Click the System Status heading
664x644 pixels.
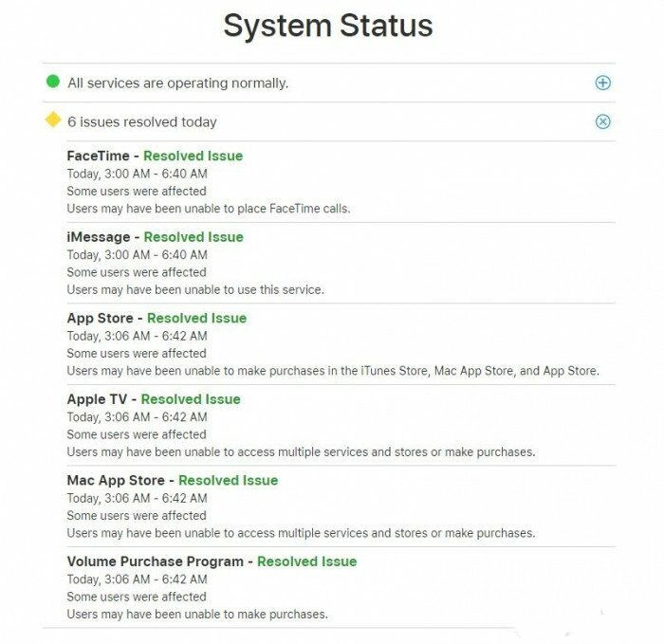328,26
